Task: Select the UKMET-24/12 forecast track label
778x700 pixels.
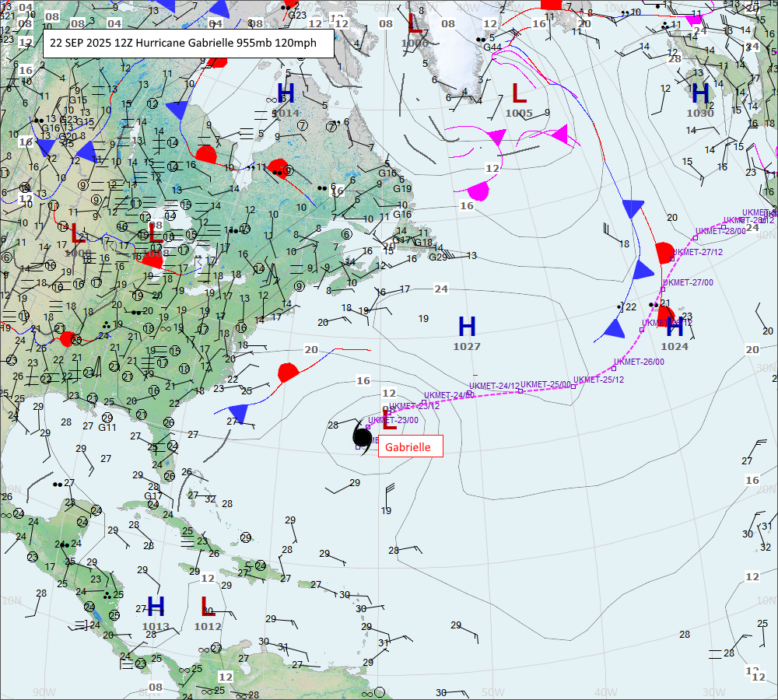Action: (x=493, y=386)
